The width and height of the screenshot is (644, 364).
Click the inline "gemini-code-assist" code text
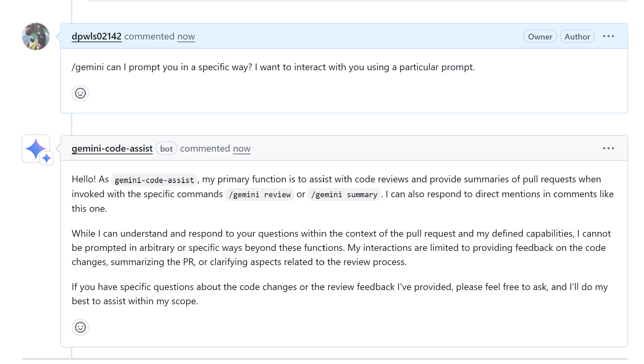[154, 180]
